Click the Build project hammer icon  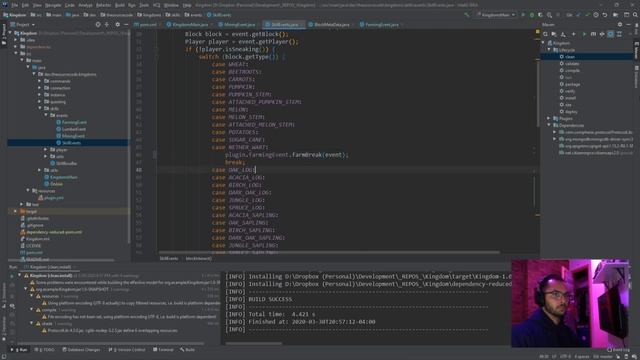click(467, 15)
